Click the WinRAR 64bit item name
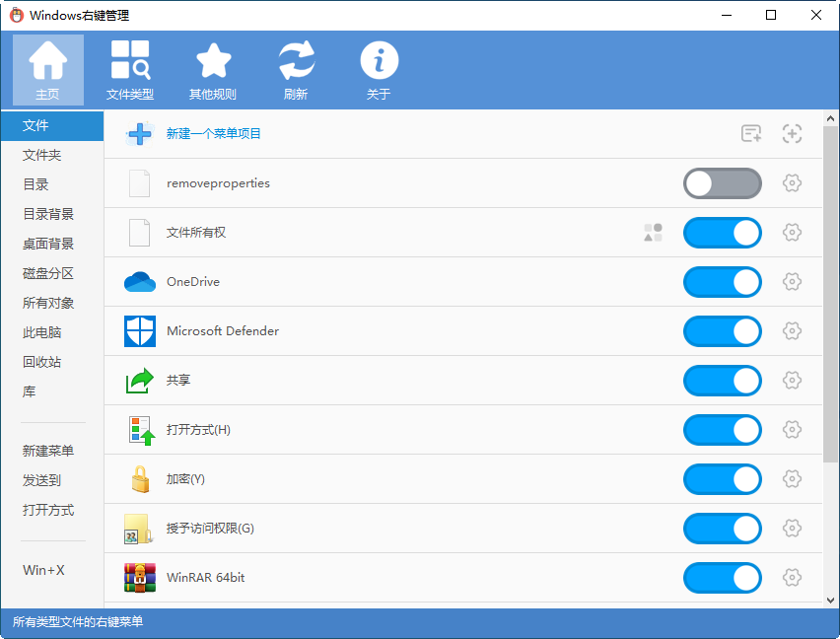The width and height of the screenshot is (840, 639). pyautogui.click(x=205, y=578)
